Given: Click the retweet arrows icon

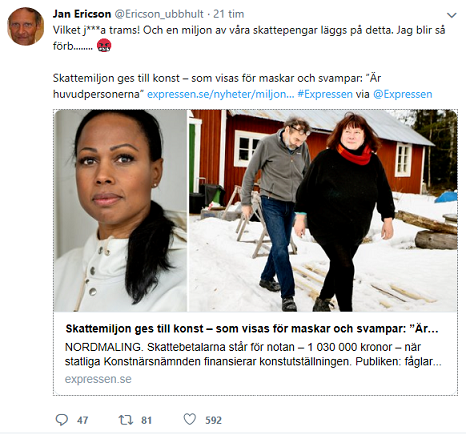Looking at the screenshot, I should click(125, 420).
